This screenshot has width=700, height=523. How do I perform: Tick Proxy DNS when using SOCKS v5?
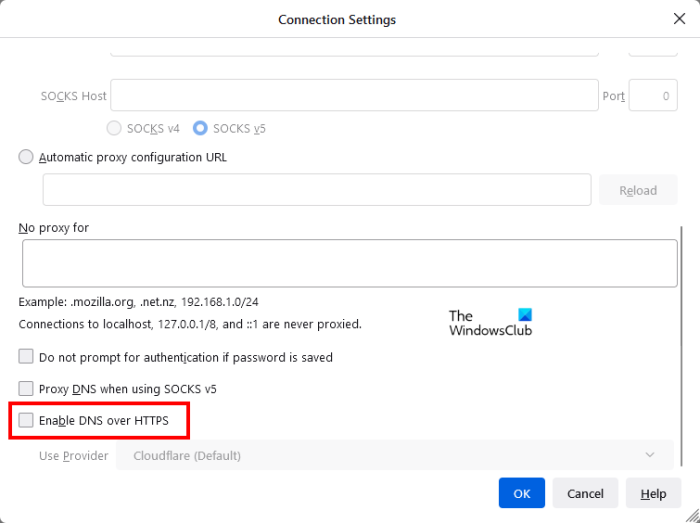pos(26,388)
